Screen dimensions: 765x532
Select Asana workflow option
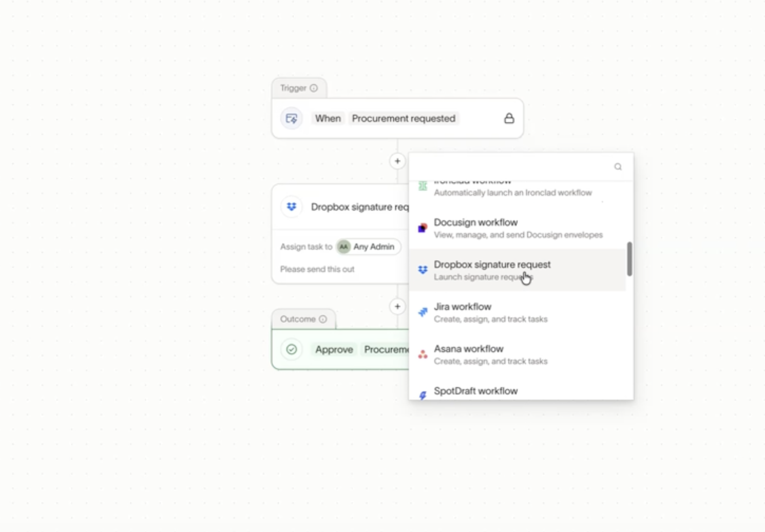pyautogui.click(x=517, y=354)
